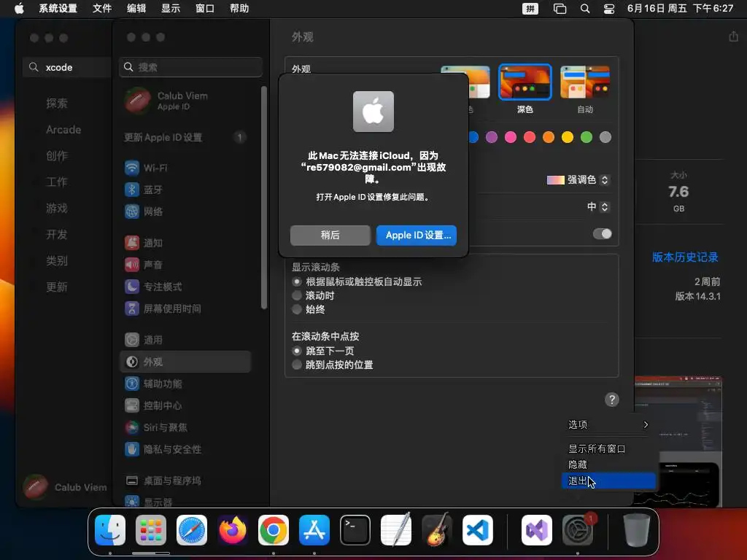Select the pink accent color
747x560 pixels.
510,137
